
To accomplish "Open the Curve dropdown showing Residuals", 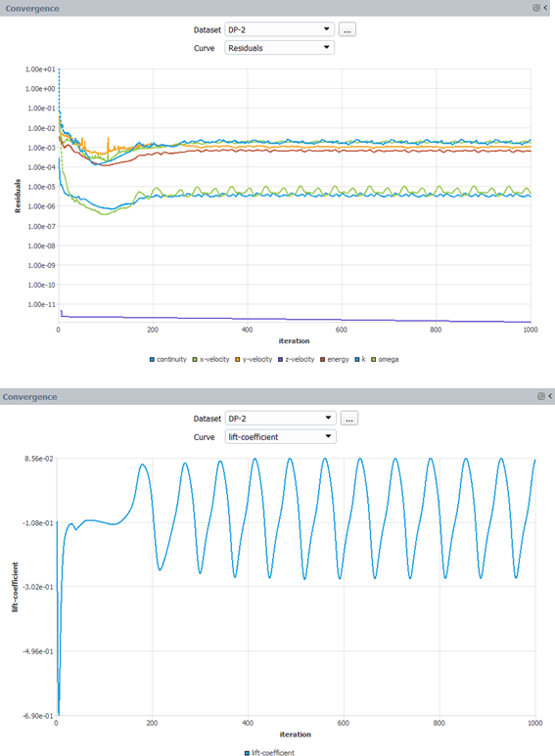I will coord(279,48).
